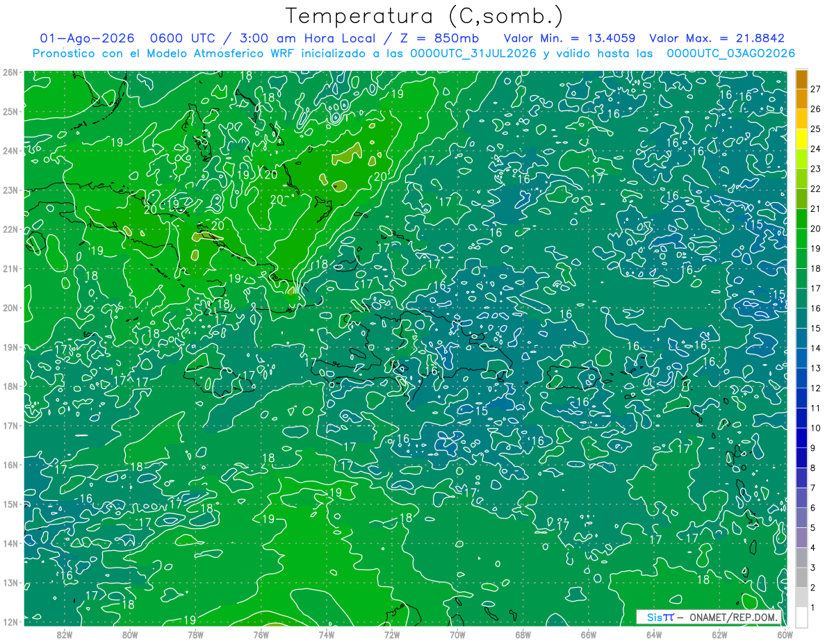This screenshot has width=834, height=644.
Task: Click the '74W' longitude axis label
Action: coord(327,634)
